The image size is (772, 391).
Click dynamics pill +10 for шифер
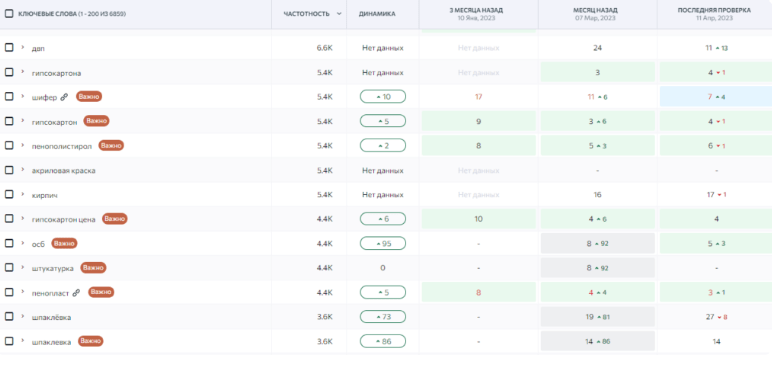click(x=383, y=97)
